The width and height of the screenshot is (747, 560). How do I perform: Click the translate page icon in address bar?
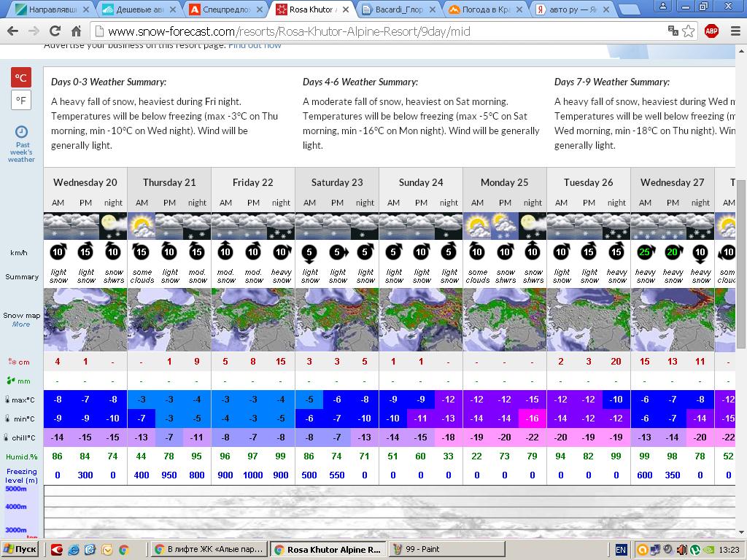coord(673,31)
